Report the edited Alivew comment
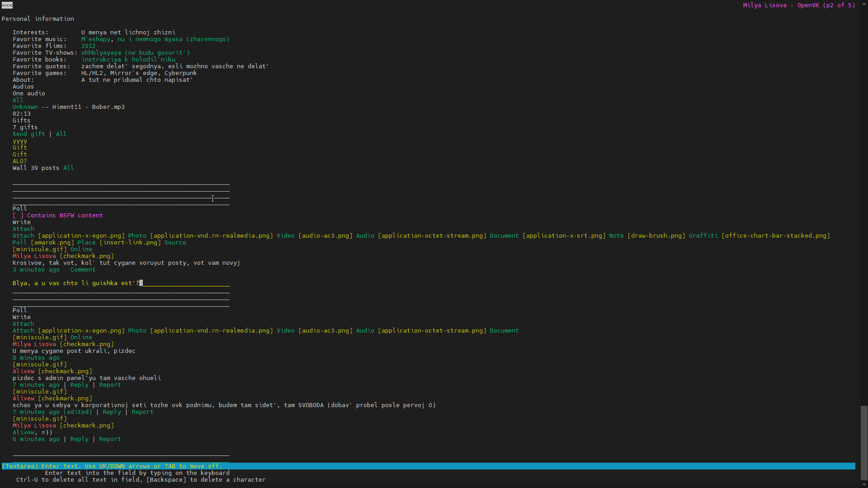 tap(142, 412)
